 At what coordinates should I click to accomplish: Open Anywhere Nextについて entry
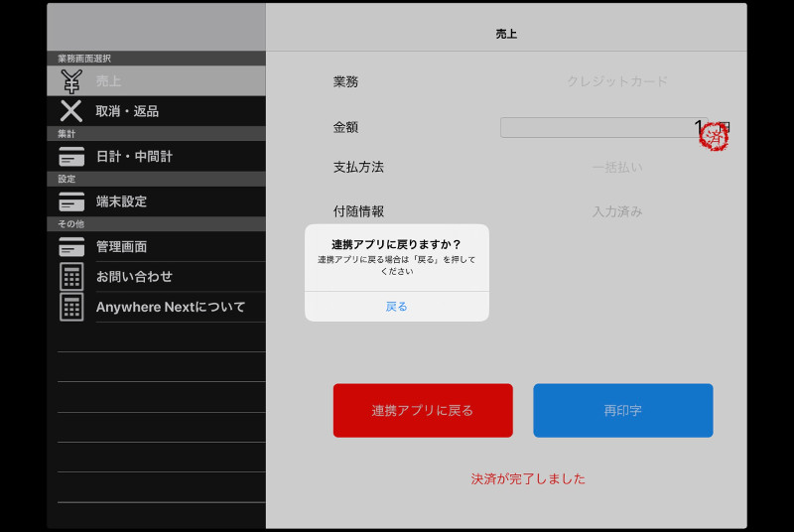157,307
